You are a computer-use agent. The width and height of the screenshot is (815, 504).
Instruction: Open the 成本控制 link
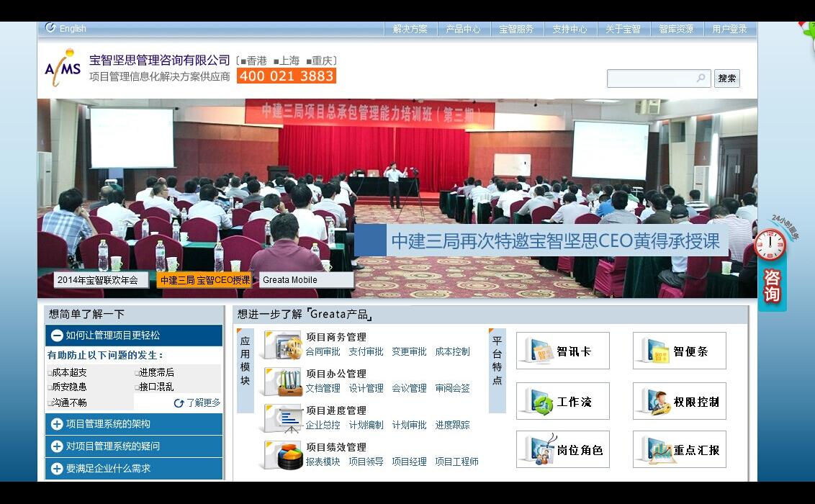[x=452, y=352]
